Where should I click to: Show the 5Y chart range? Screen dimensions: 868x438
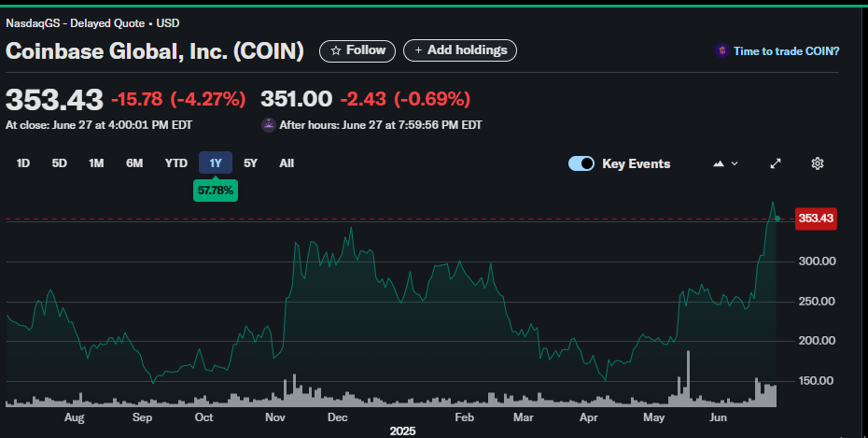point(250,163)
